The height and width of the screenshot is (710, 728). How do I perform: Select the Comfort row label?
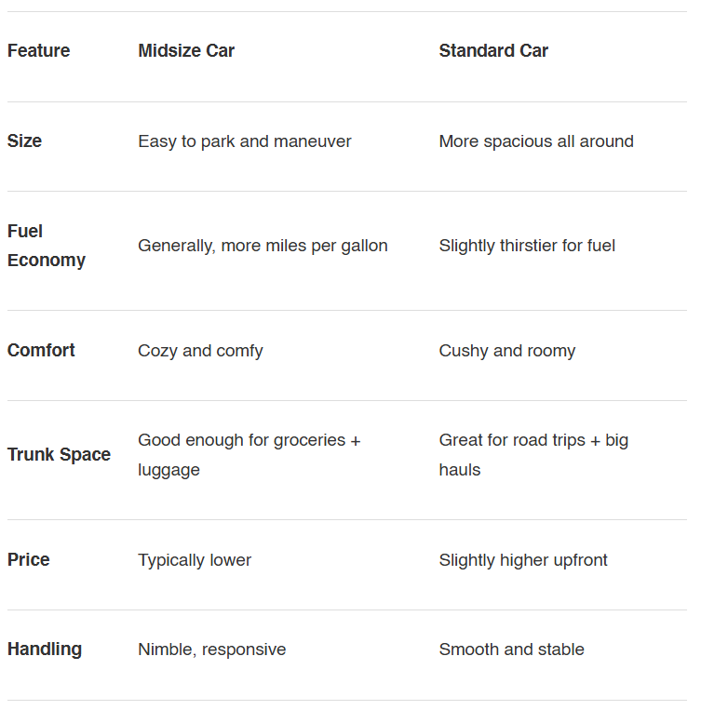(x=41, y=351)
